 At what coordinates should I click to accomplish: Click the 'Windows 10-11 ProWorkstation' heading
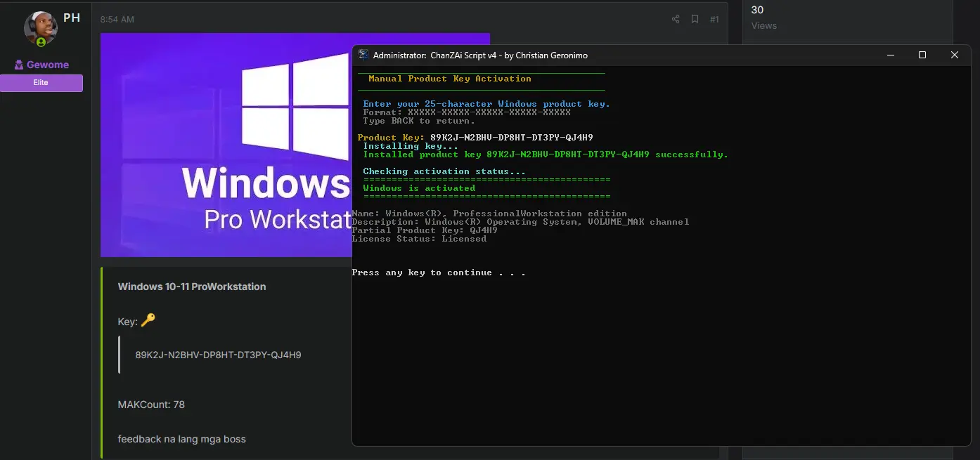pos(192,287)
